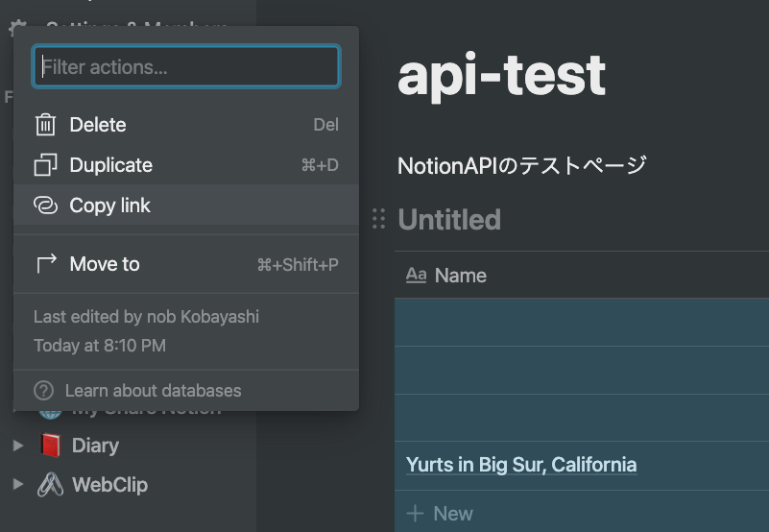Click Last edited by nob Kobayashi text
This screenshot has width=769, height=532.
coord(146,317)
